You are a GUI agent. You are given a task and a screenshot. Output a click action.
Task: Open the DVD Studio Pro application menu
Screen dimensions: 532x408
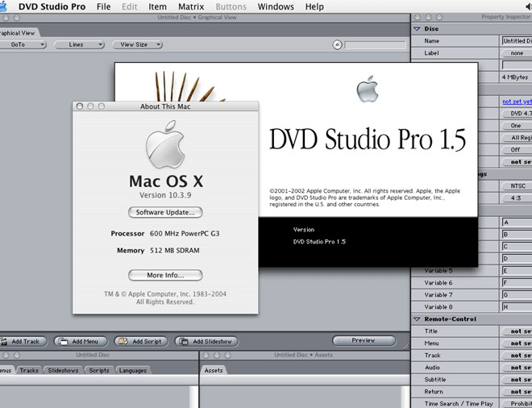(x=52, y=6)
